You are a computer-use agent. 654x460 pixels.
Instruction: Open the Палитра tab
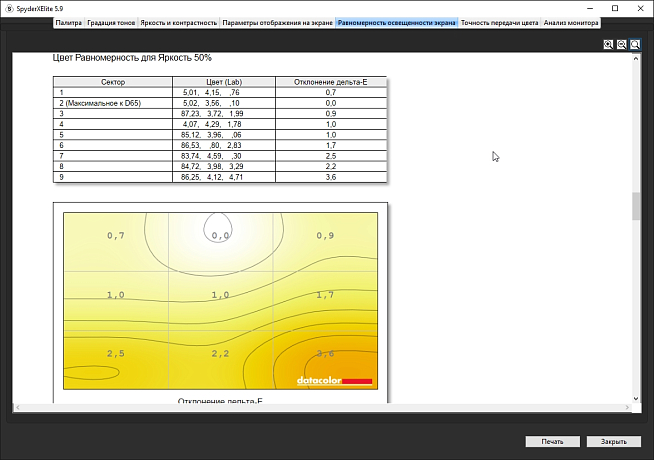tap(69, 21)
